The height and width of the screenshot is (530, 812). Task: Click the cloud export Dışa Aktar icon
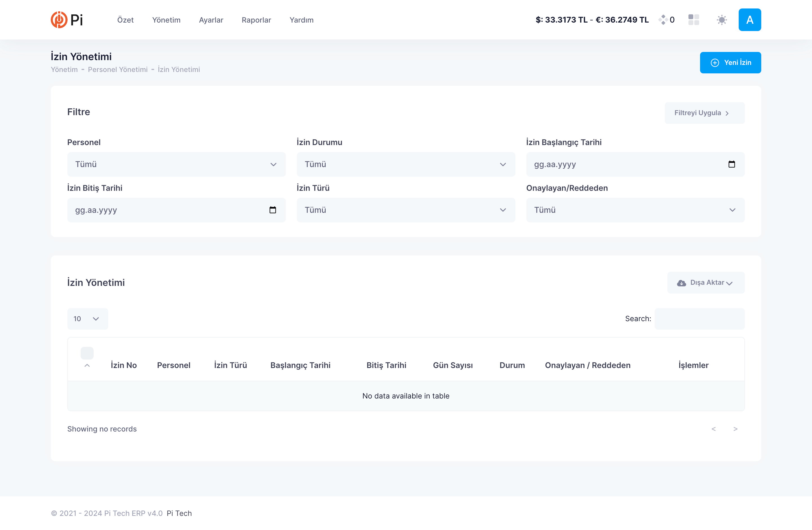pos(681,283)
